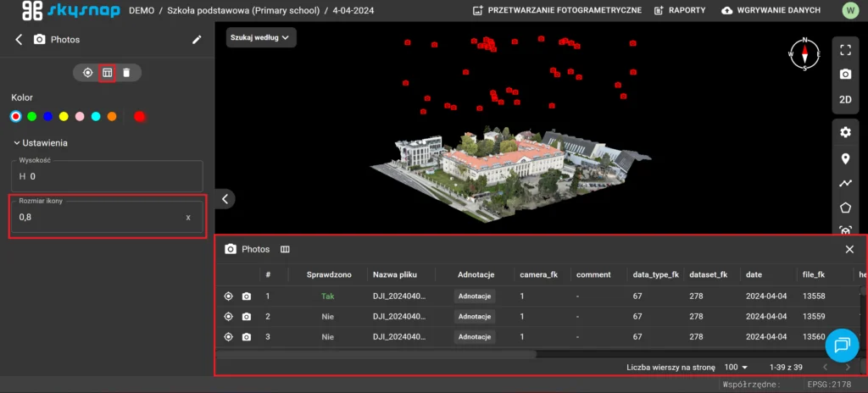Screen dimensions: 868x393
Task: Toggle column visibility in Photos table
Action: click(285, 249)
